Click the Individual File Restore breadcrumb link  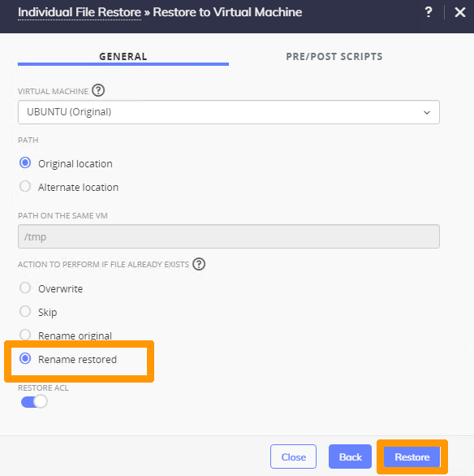pyautogui.click(x=80, y=12)
